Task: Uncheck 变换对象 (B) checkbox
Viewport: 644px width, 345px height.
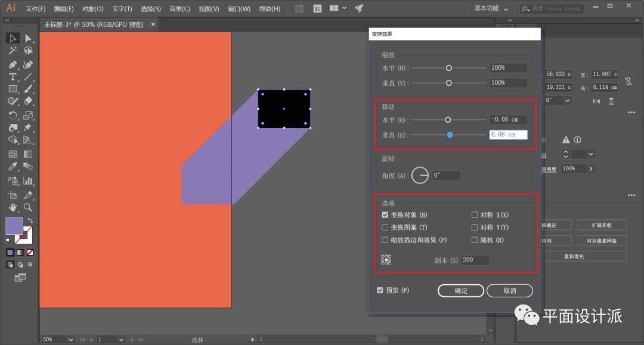Action: coord(385,215)
